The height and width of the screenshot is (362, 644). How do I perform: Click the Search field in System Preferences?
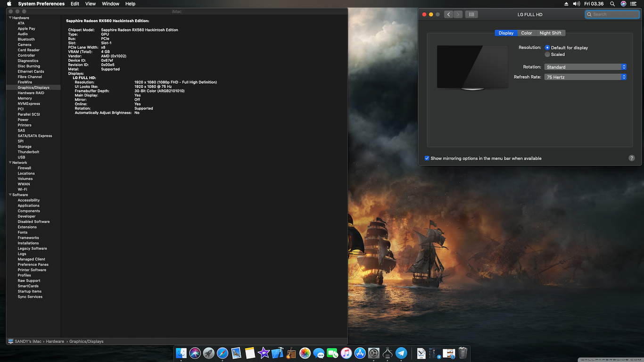coord(612,14)
